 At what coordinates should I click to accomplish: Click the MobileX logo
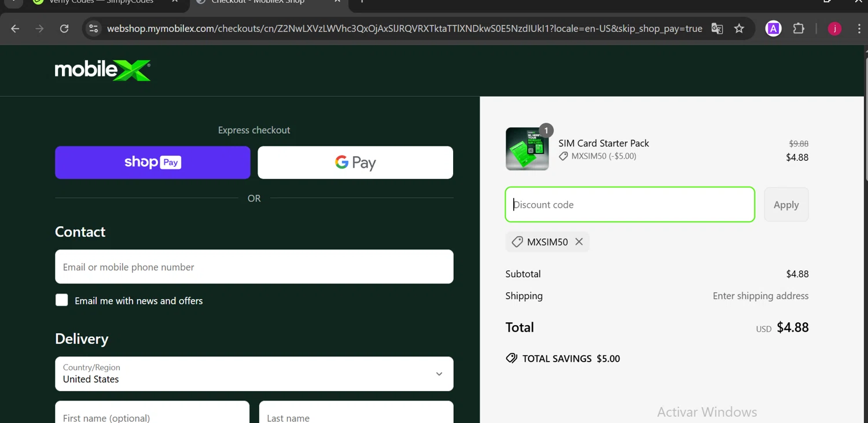103,70
